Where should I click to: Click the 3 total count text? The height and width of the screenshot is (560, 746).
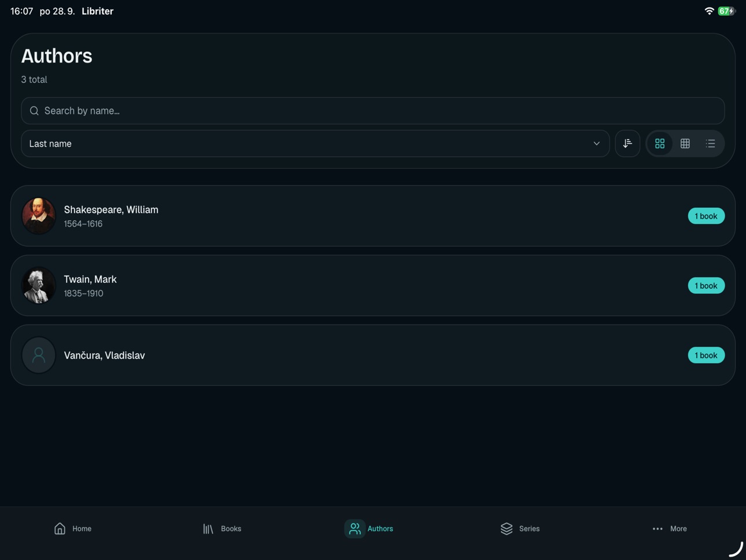click(x=34, y=80)
